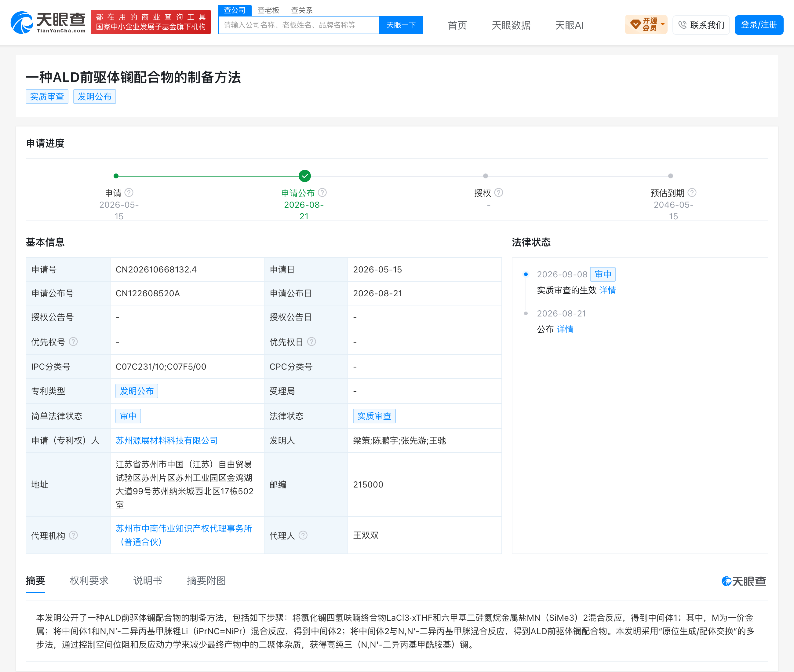Image resolution: width=794 pixels, height=672 pixels.
Task: Select the 查关系 search tab
Action: (x=302, y=10)
